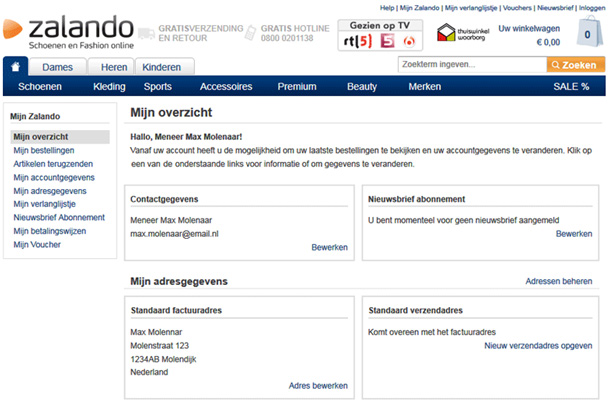Click Nieuw verzendadres opgeven link
This screenshot has height=407, width=609.
(538, 346)
